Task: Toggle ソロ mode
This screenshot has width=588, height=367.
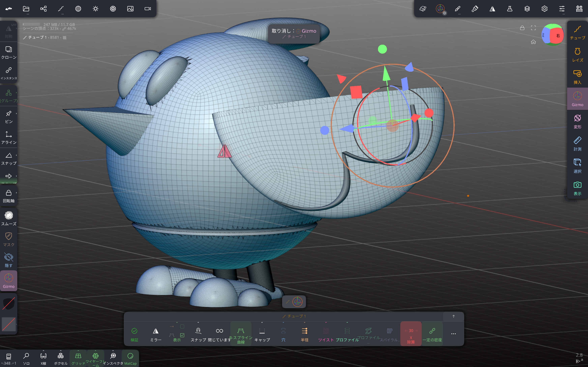Action: click(26, 358)
